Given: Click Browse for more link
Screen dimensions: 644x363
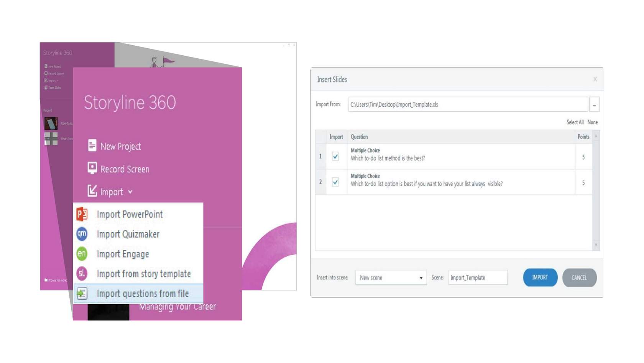Looking at the screenshot, I should point(56,280).
